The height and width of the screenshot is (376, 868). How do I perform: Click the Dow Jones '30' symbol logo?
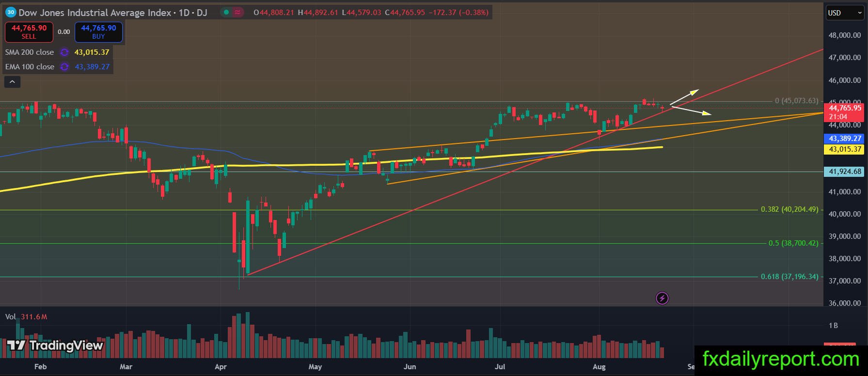pos(11,13)
